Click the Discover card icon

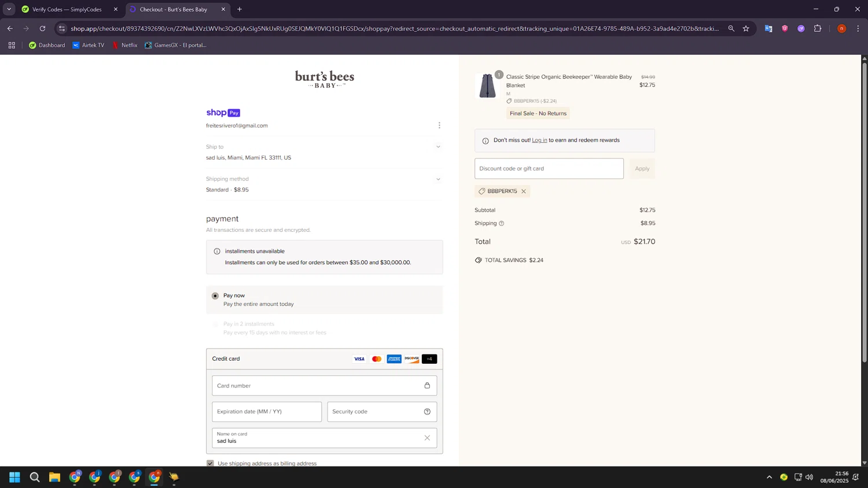click(x=411, y=359)
